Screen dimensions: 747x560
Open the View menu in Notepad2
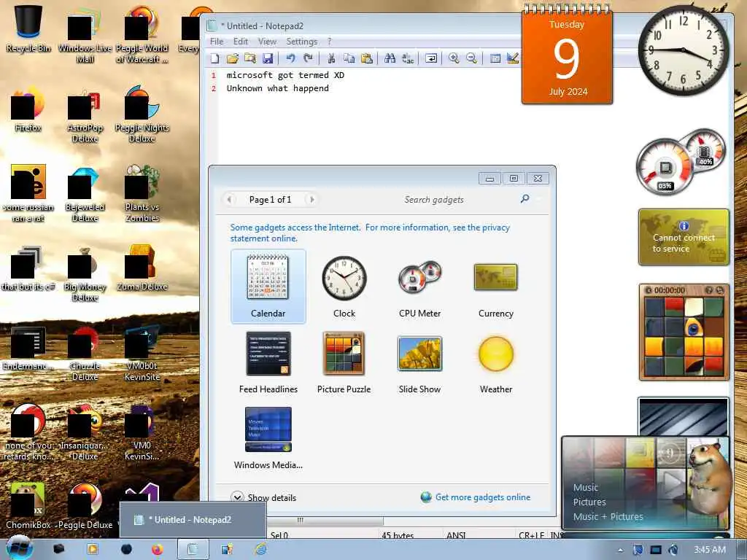click(267, 42)
